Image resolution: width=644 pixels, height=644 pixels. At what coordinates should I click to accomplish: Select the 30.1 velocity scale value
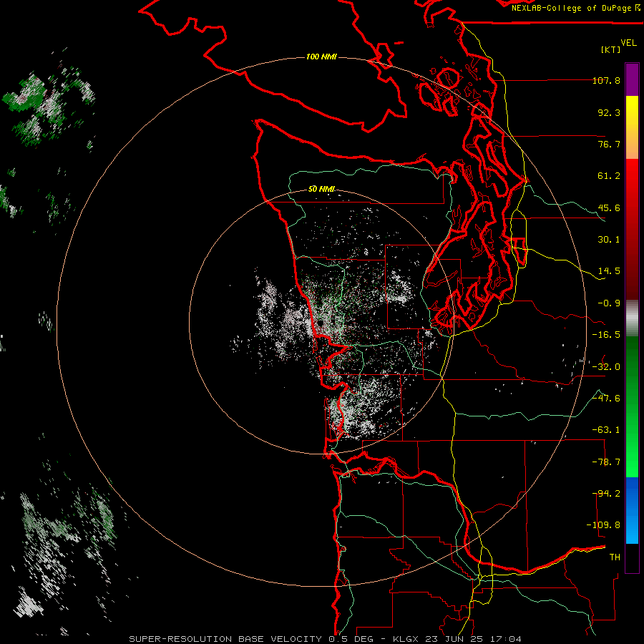609,240
